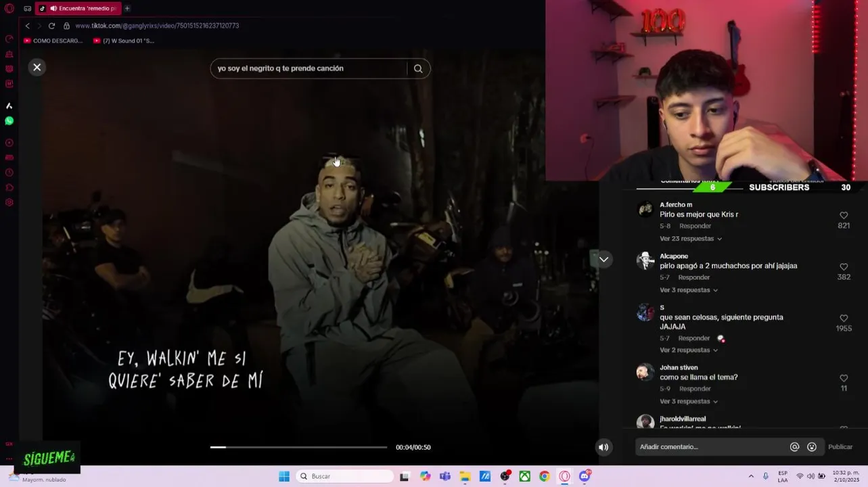Go back in browser history
Viewport: 868px width, 487px height.
pos(27,26)
